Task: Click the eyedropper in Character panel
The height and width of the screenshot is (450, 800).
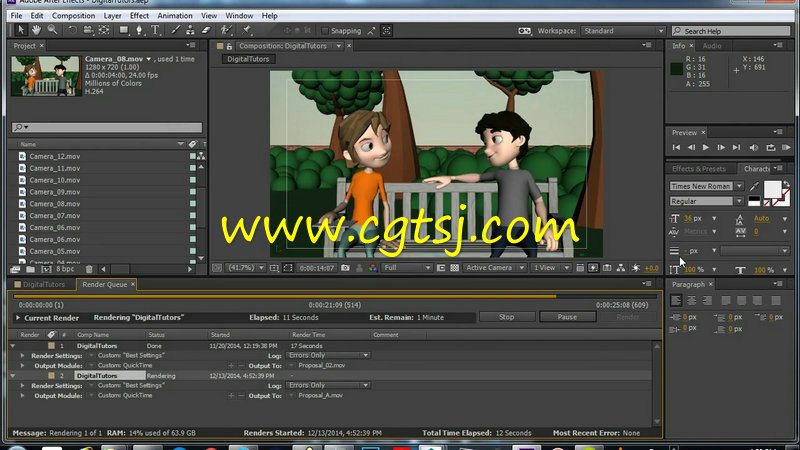Action: [754, 187]
